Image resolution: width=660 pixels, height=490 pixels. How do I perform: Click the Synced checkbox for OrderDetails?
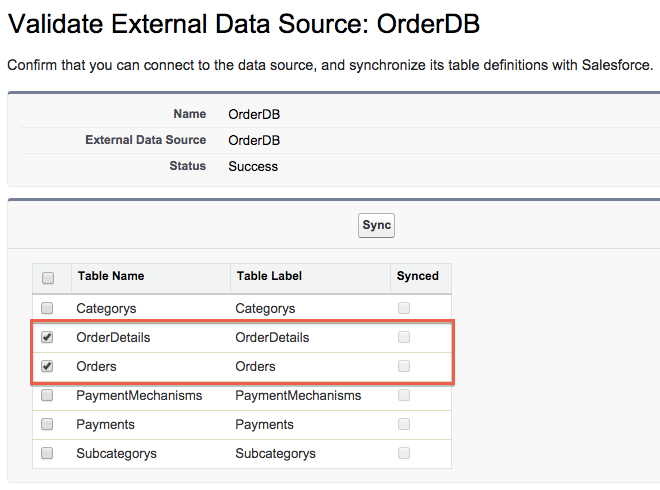(404, 338)
